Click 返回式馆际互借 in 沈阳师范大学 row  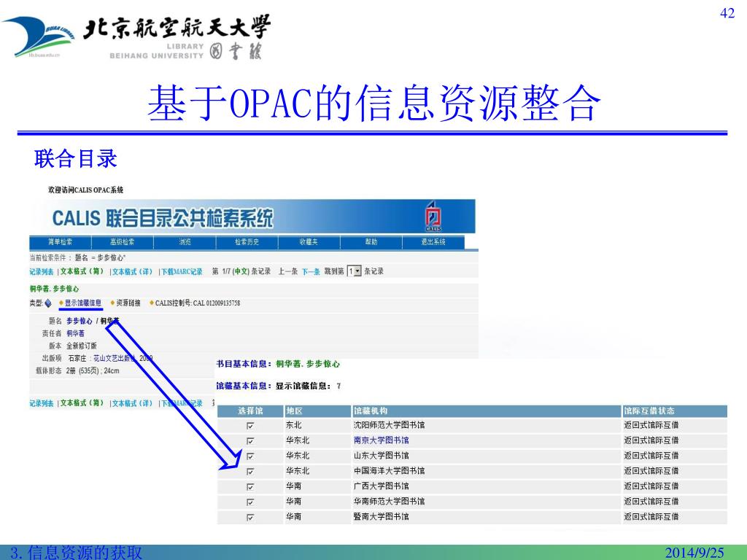[x=651, y=425]
